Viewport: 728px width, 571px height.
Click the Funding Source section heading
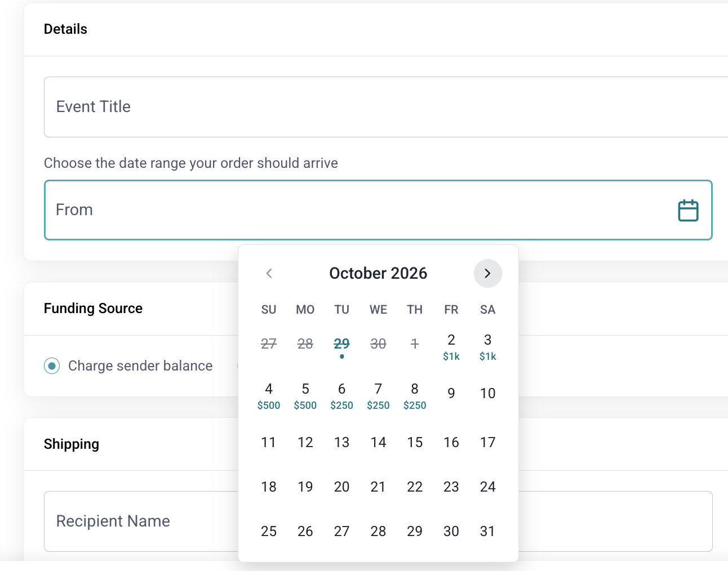tap(94, 309)
